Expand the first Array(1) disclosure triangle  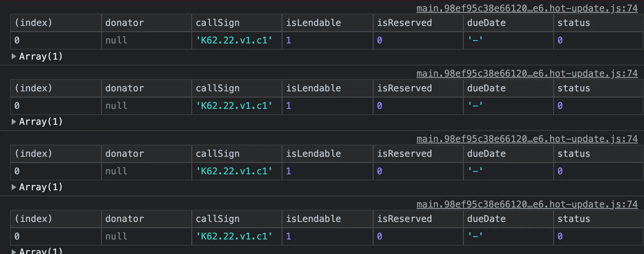(x=14, y=56)
